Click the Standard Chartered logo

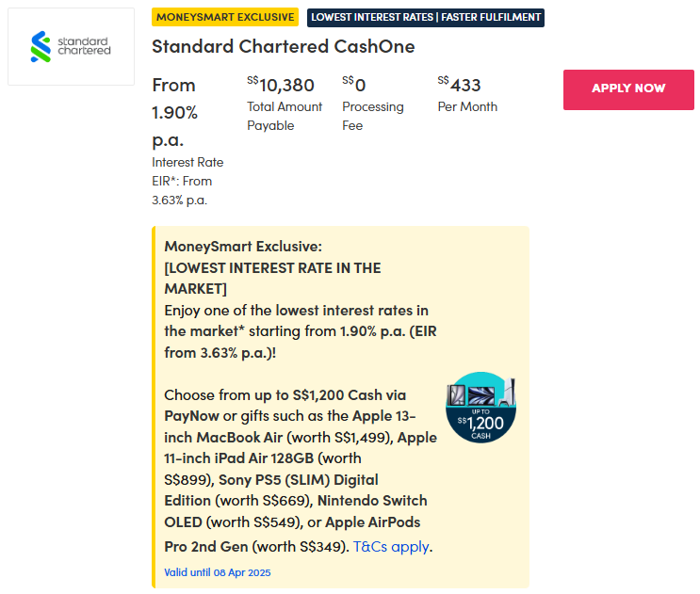click(x=71, y=46)
